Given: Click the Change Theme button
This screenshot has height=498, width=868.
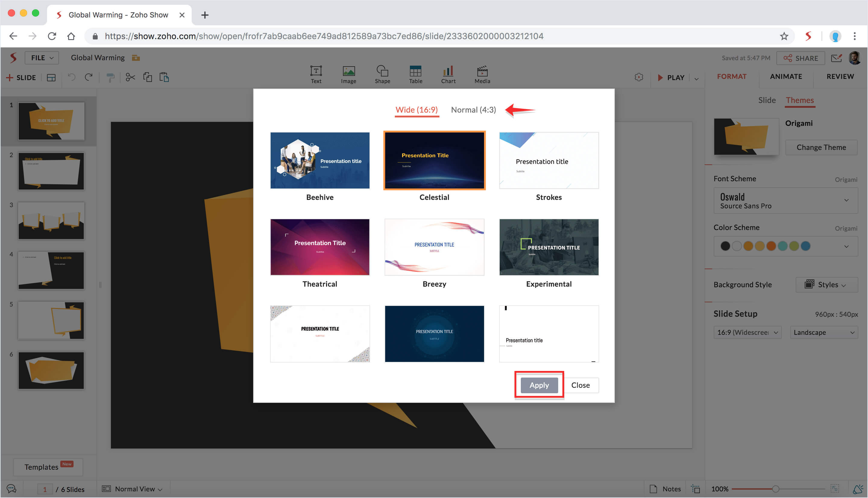Looking at the screenshot, I should 821,148.
